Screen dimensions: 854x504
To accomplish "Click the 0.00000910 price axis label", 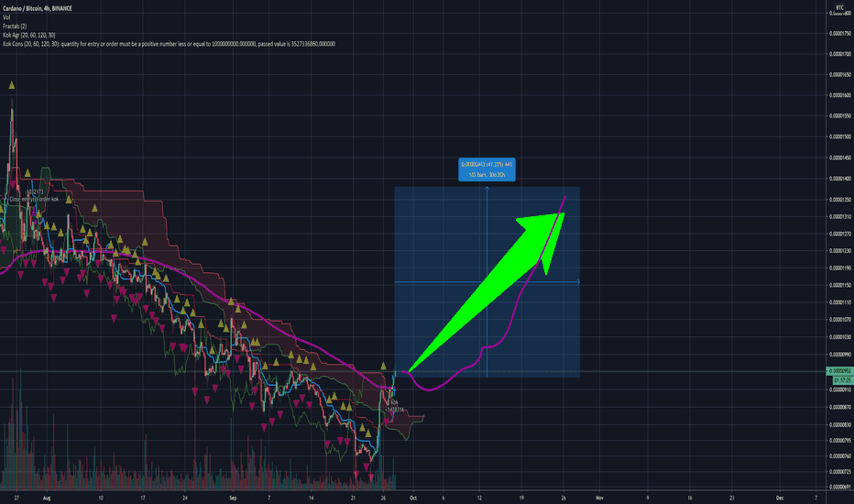I will click(x=840, y=390).
